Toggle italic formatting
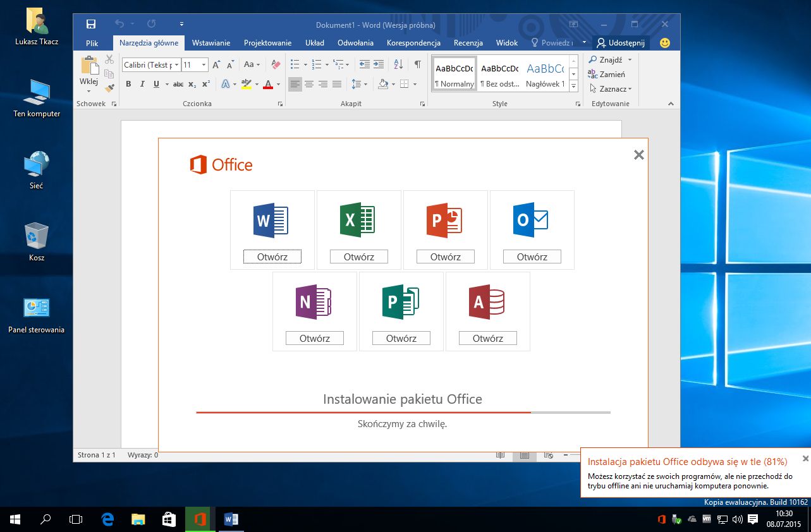 coord(142,84)
